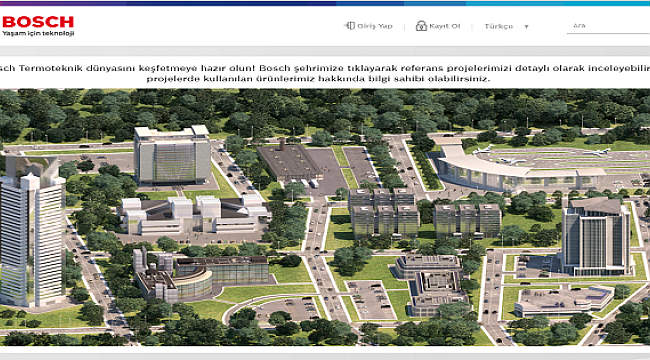Select the grey office building near the trees
The width and height of the screenshot is (650, 360).
pyautogui.click(x=172, y=155)
